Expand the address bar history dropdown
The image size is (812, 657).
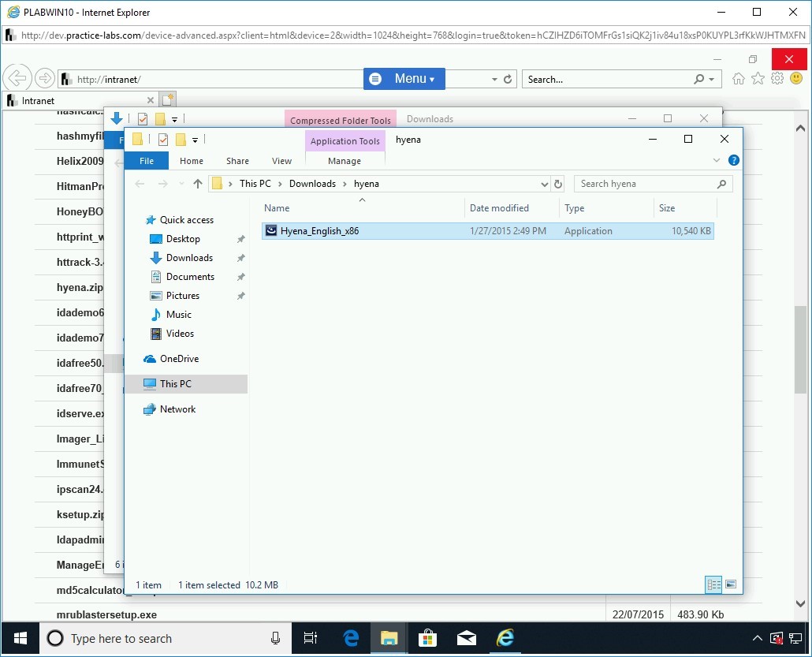(x=544, y=184)
